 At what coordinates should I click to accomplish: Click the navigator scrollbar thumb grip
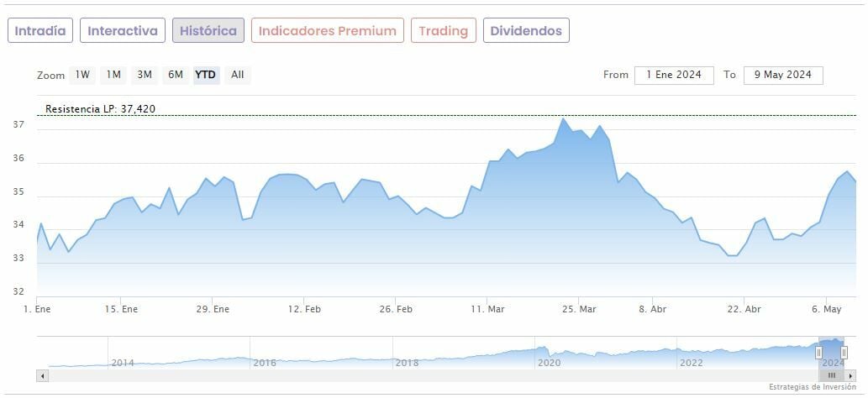(x=832, y=375)
